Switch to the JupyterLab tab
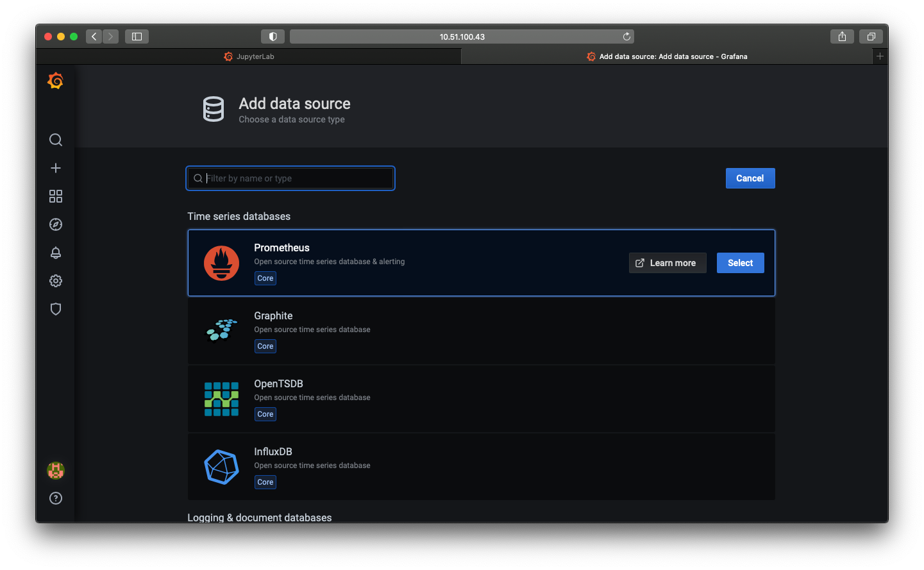The height and width of the screenshot is (570, 924). click(249, 56)
